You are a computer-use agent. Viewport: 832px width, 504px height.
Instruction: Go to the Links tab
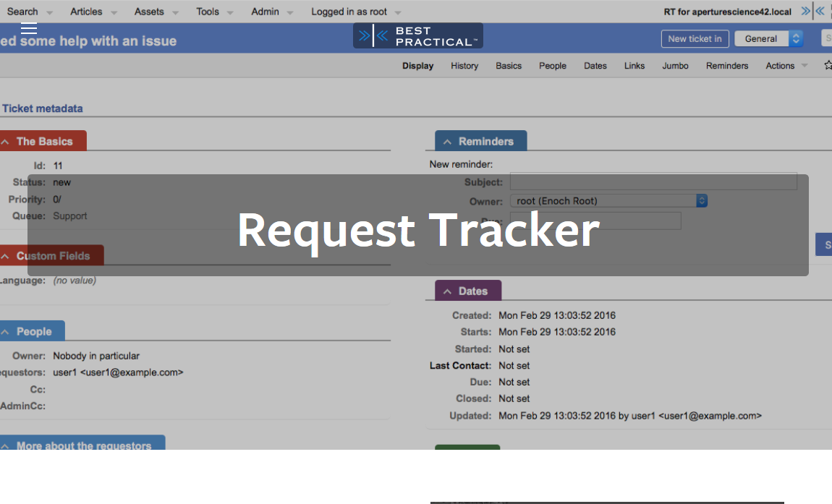tap(634, 66)
